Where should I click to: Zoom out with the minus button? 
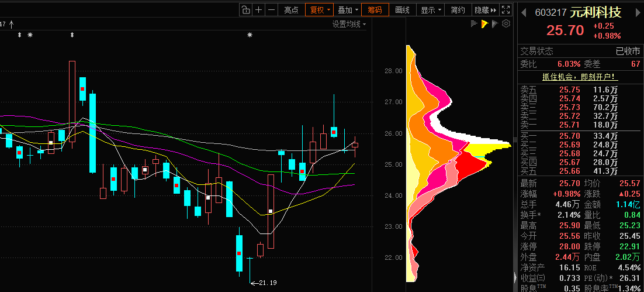(x=271, y=10)
